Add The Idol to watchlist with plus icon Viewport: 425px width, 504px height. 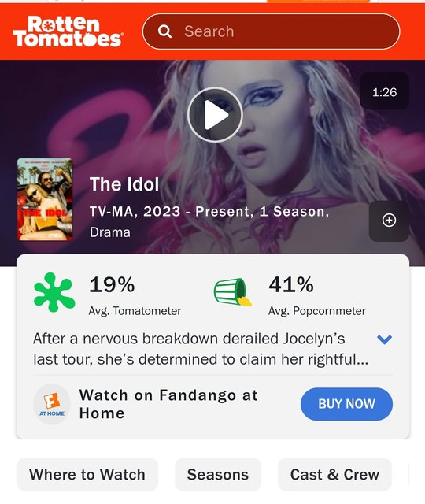[389, 220]
